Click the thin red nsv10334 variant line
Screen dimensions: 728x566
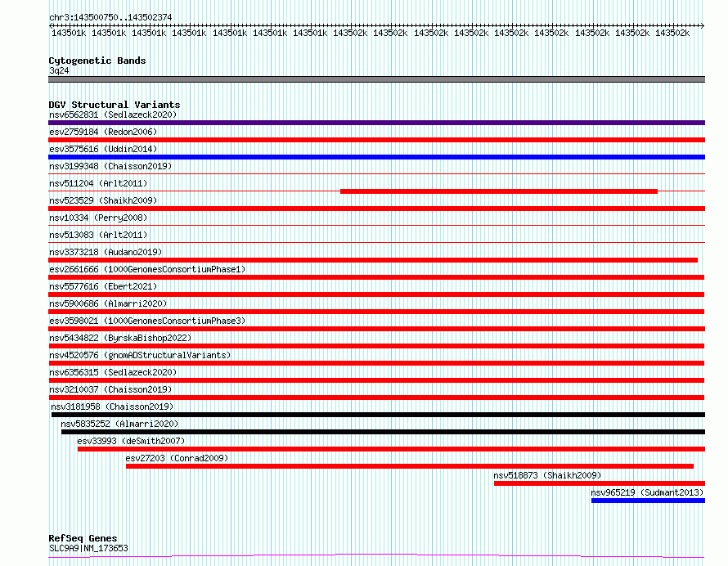pos(376,226)
